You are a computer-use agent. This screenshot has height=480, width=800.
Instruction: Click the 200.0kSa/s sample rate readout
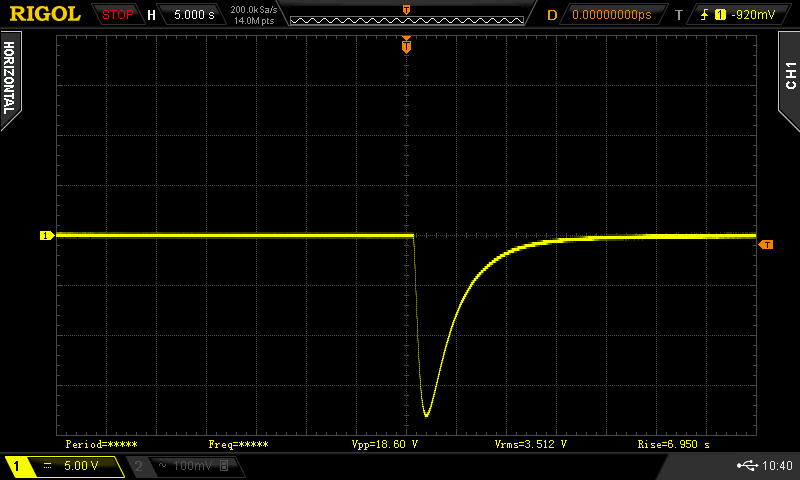254,10
